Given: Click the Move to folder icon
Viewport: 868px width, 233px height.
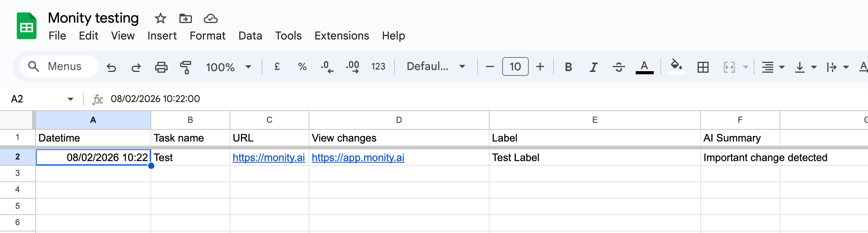Looking at the screenshot, I should click(185, 18).
